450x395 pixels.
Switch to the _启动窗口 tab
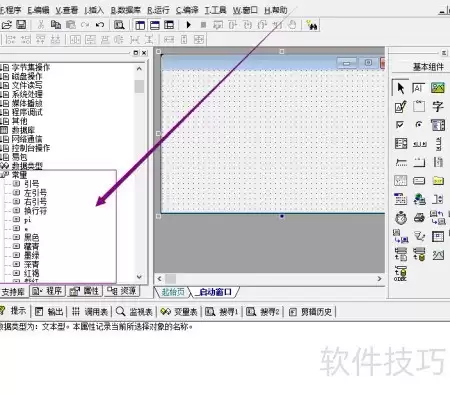(x=215, y=292)
